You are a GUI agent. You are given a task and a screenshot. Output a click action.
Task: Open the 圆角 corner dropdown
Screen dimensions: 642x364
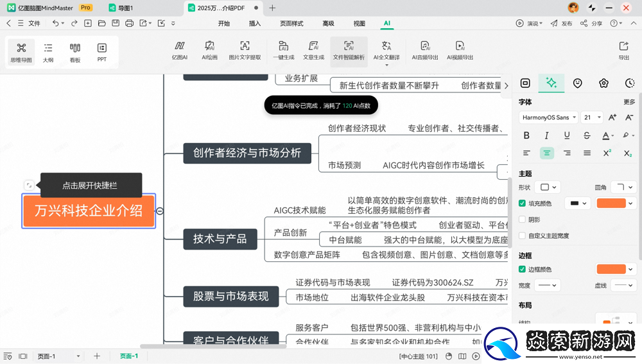(x=624, y=187)
